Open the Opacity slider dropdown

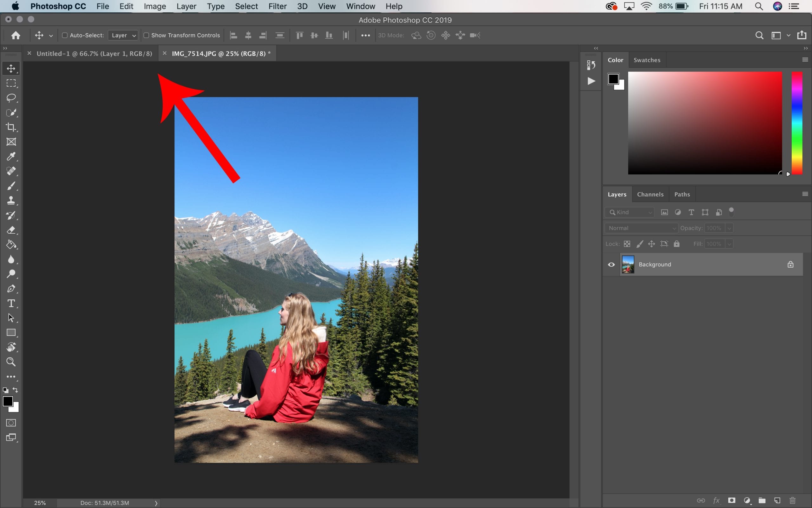[x=729, y=228]
